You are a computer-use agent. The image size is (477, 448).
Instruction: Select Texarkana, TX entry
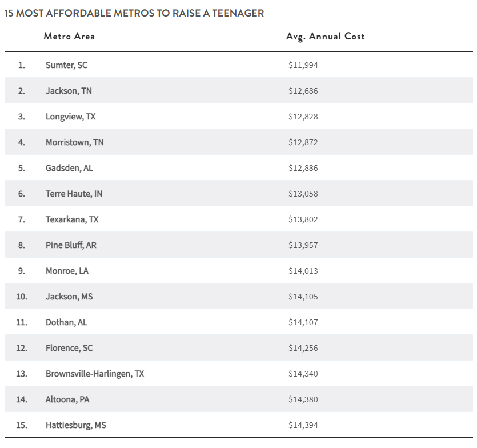click(72, 219)
